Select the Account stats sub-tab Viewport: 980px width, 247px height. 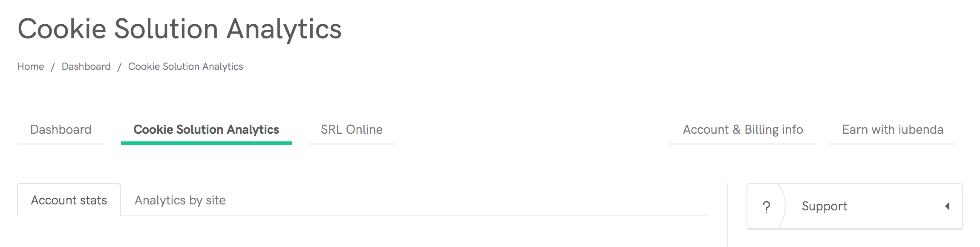(x=69, y=200)
